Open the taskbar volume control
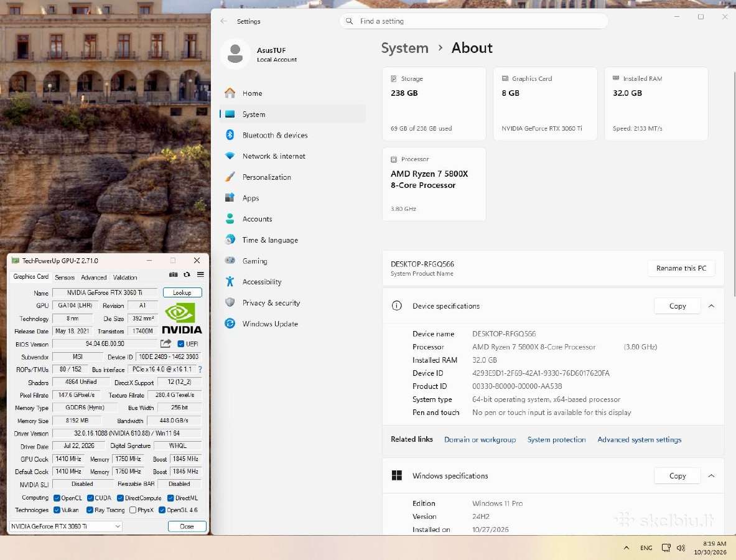736x560 pixels. [681, 548]
